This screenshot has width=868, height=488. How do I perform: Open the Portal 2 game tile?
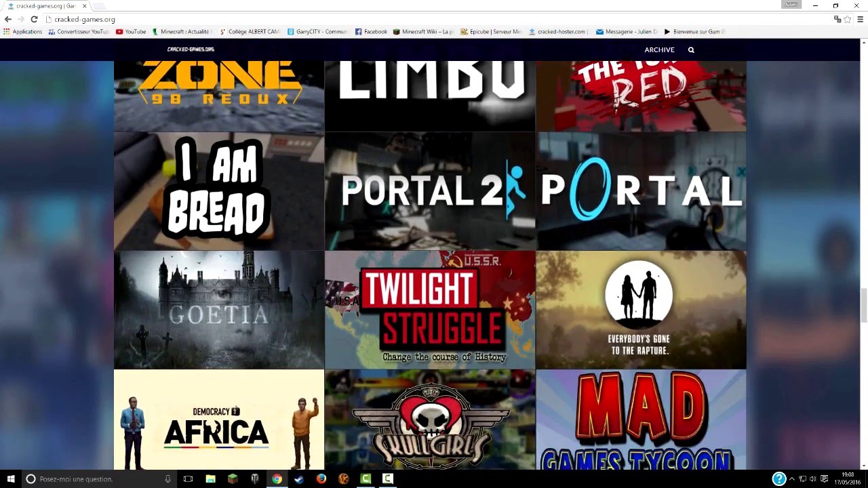[430, 191]
